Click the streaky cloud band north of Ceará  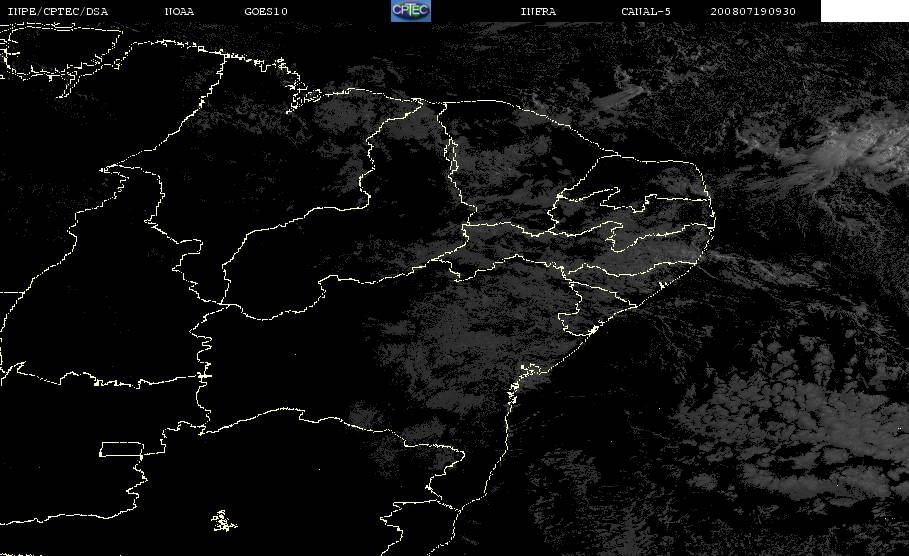click(617, 97)
